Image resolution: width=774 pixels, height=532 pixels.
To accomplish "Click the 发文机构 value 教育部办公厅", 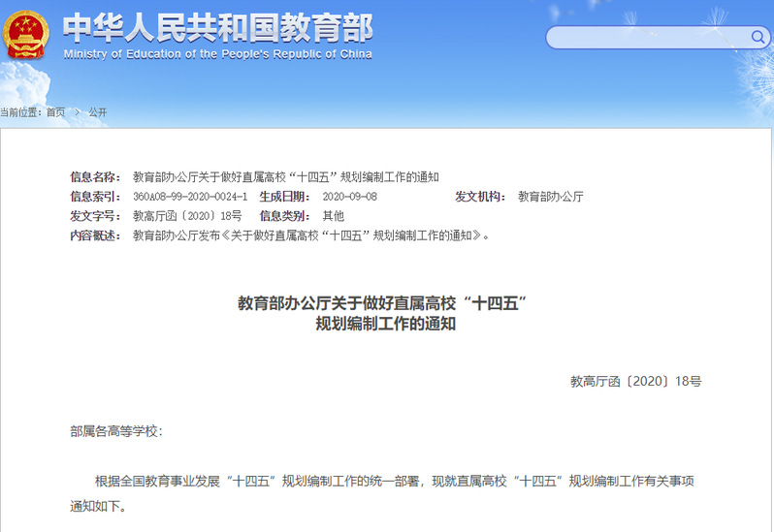I will 550,197.
